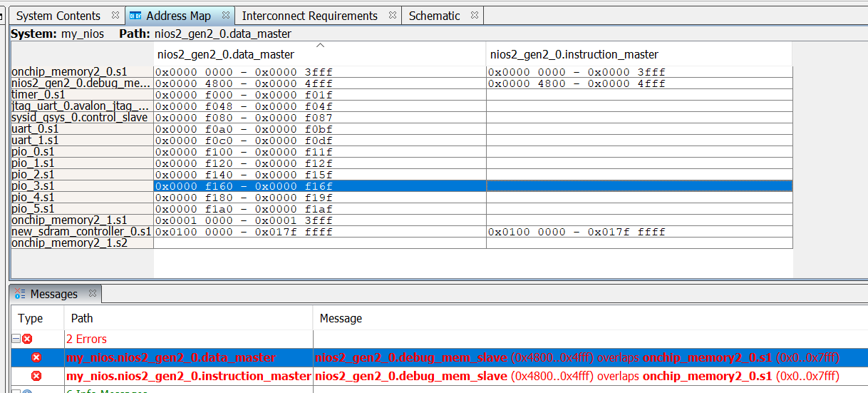Collapse the 2 Errors group
This screenshot has height=393, width=868.
[x=16, y=339]
